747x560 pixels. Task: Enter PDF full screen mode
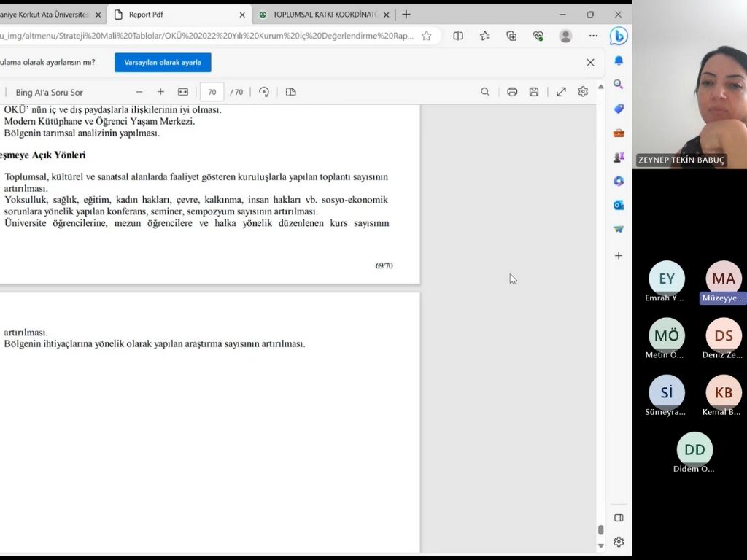(x=561, y=92)
